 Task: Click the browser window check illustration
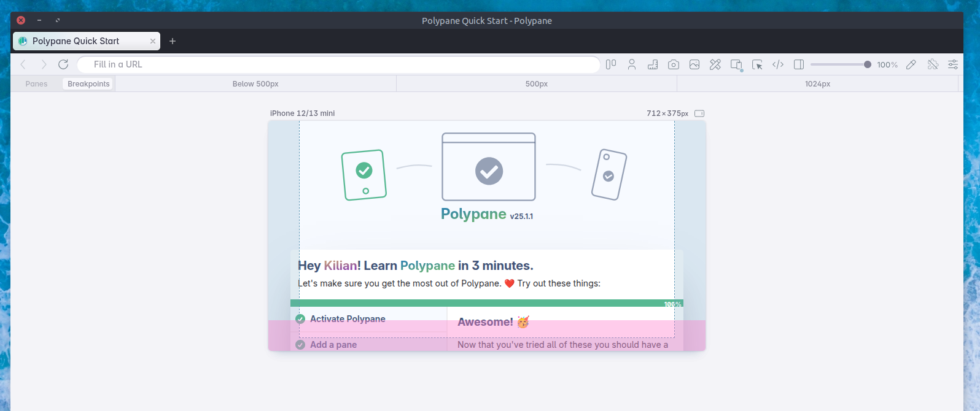click(489, 167)
